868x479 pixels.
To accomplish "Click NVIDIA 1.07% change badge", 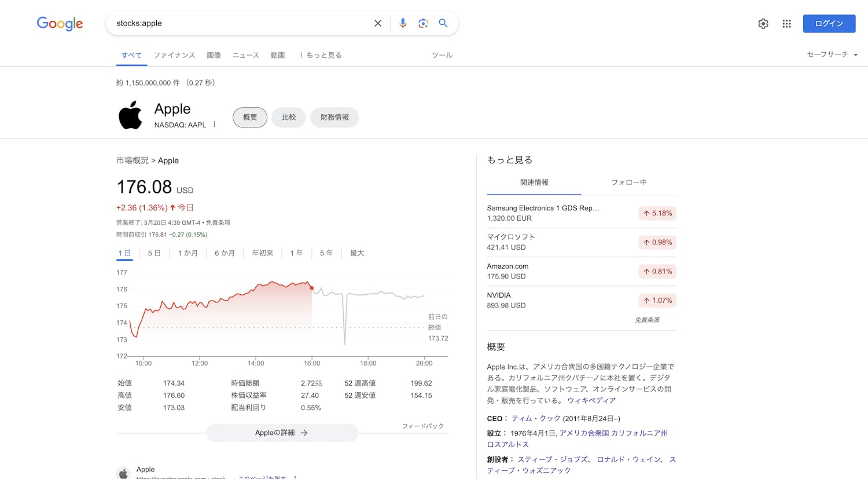I will pyautogui.click(x=657, y=300).
